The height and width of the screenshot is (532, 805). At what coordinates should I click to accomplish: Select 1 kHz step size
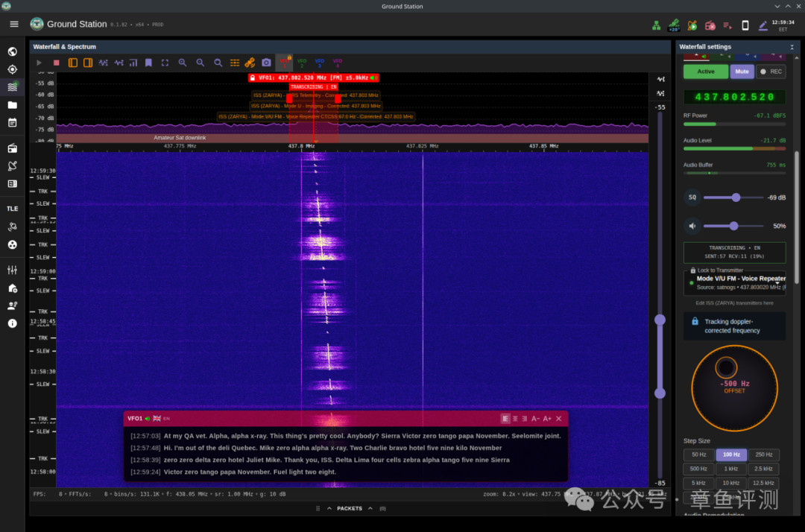[731, 469]
